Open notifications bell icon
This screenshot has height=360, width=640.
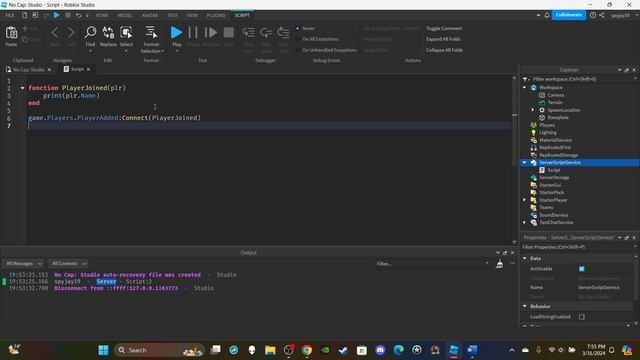[547, 15]
